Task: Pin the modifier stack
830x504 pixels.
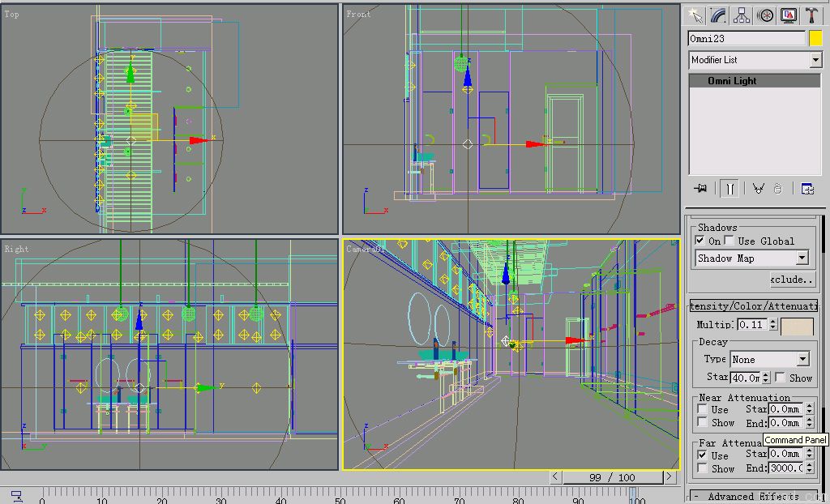Action: [700, 187]
